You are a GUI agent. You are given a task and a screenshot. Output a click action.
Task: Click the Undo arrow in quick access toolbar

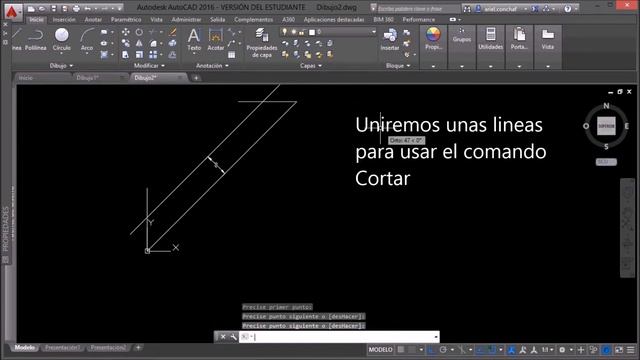tap(87, 8)
